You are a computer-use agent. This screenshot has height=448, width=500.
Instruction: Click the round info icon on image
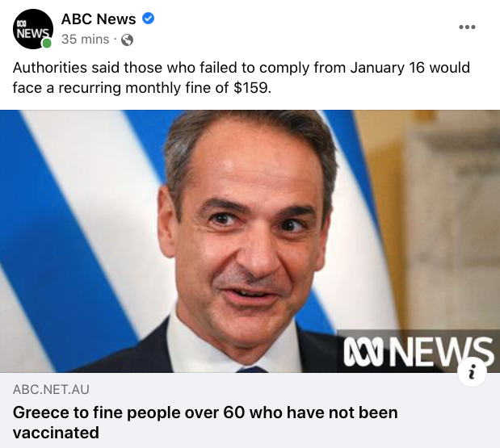[472, 372]
